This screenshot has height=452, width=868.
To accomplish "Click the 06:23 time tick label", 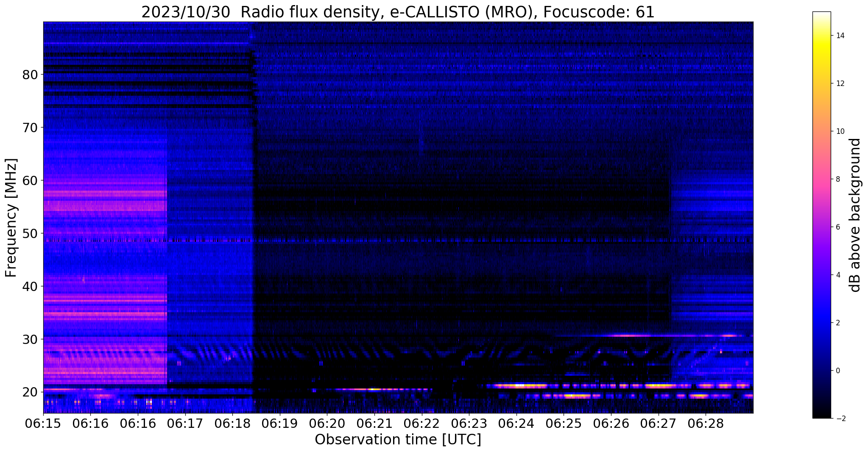I will pos(469,423).
